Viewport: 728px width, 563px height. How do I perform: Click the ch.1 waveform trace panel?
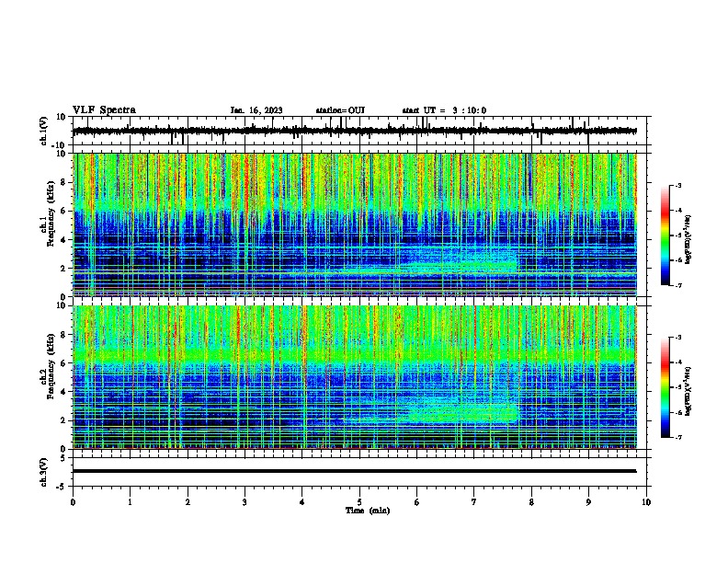[x=361, y=131]
